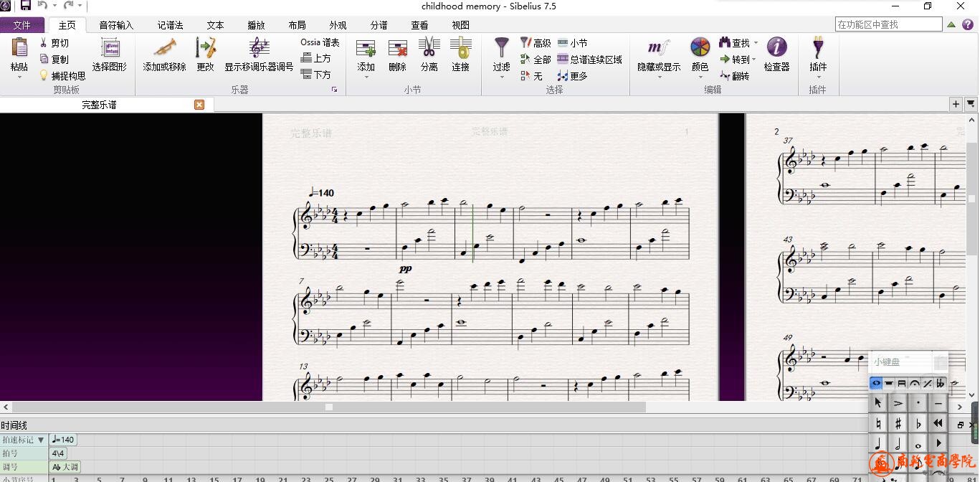Collapse the ribbon with the green triangle
Screen dimensions: 980x482
pos(951,24)
